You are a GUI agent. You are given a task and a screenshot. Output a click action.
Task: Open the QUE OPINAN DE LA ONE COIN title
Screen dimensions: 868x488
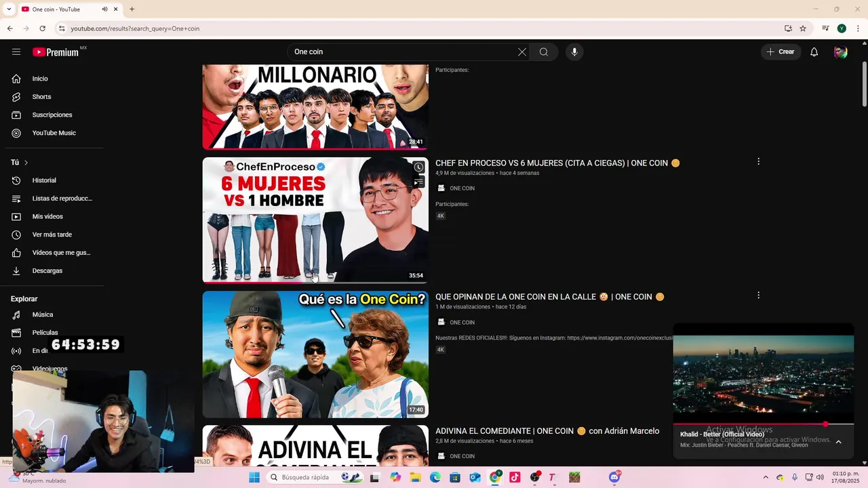[x=550, y=297]
